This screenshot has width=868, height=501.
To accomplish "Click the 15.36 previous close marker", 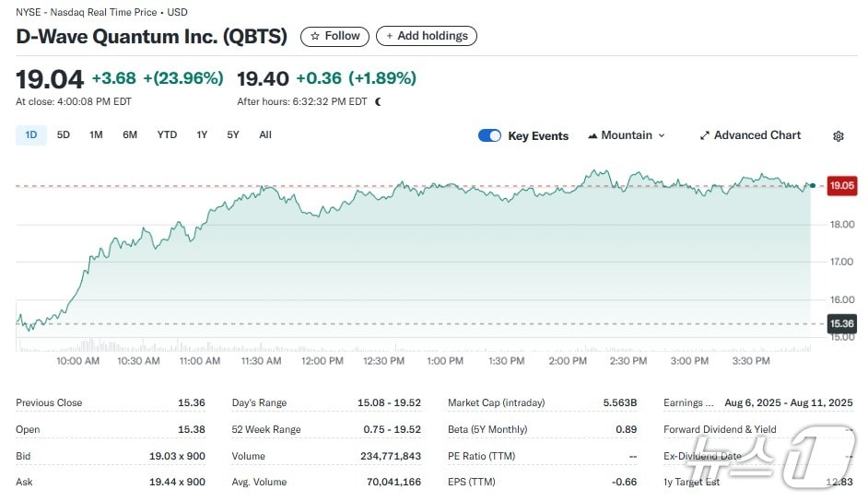I will click(841, 323).
